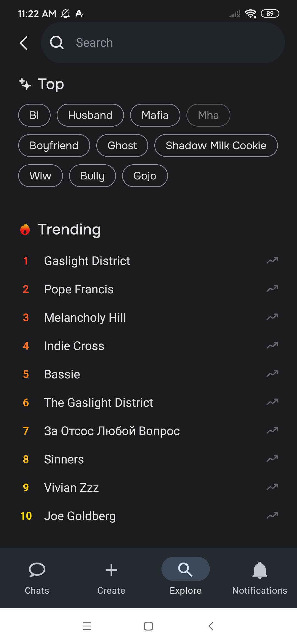
Task: Open trending item Vivian Zzz
Action: tap(71, 488)
